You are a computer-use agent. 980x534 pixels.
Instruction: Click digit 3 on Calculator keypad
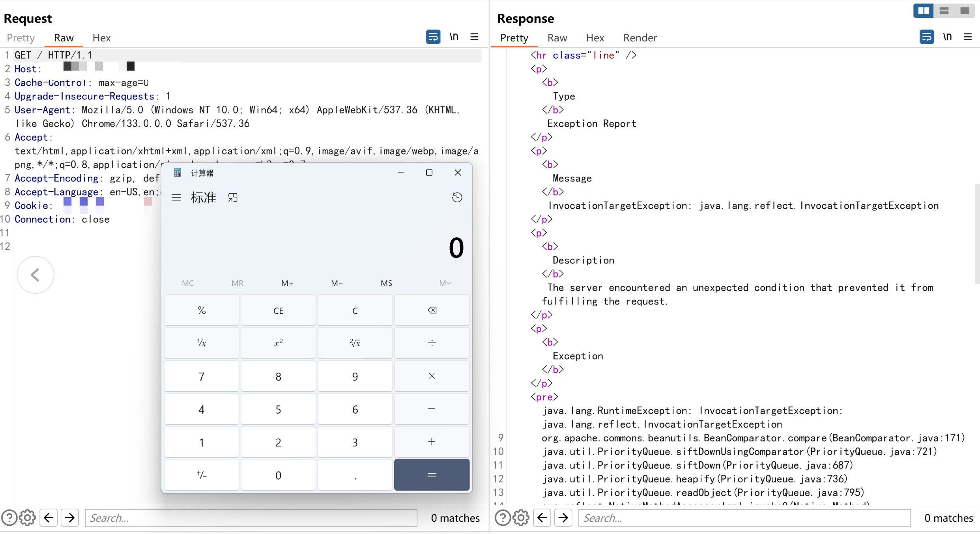click(355, 442)
